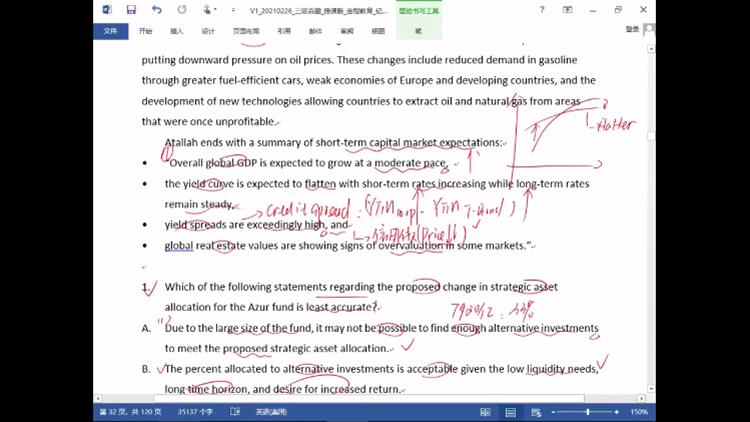Click the Save icon in quick access toolbar
The image size is (750, 422).
131,10
